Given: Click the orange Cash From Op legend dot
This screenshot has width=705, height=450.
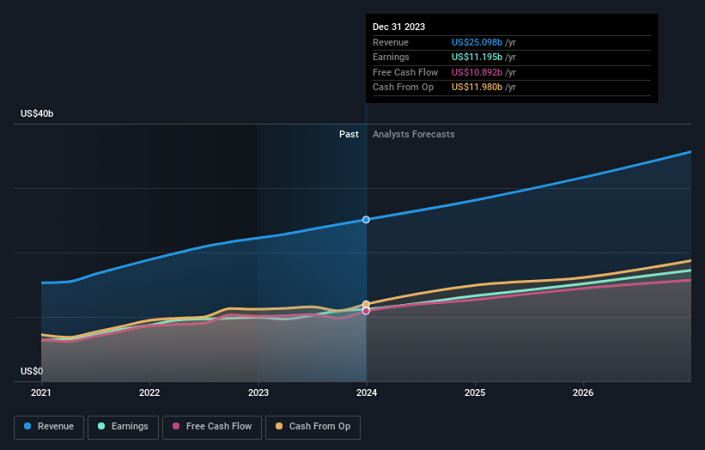Looking at the screenshot, I should [279, 426].
